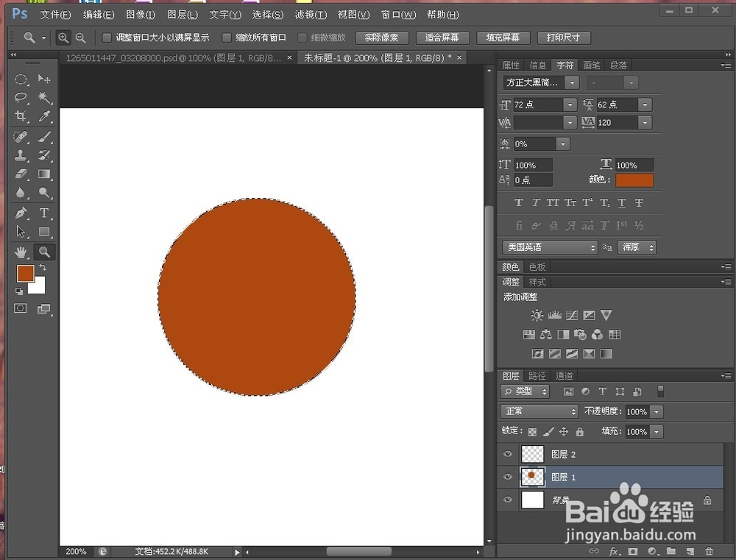Select the Lasso tool
Viewport: 736px width, 560px height.
tap(20, 97)
